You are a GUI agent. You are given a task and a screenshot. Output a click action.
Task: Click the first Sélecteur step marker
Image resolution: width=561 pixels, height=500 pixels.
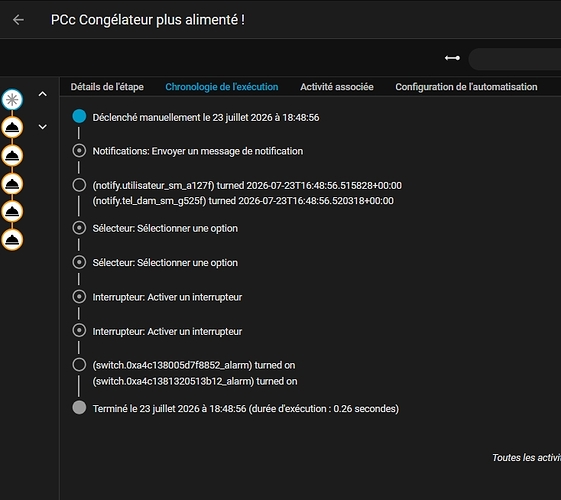tap(79, 228)
